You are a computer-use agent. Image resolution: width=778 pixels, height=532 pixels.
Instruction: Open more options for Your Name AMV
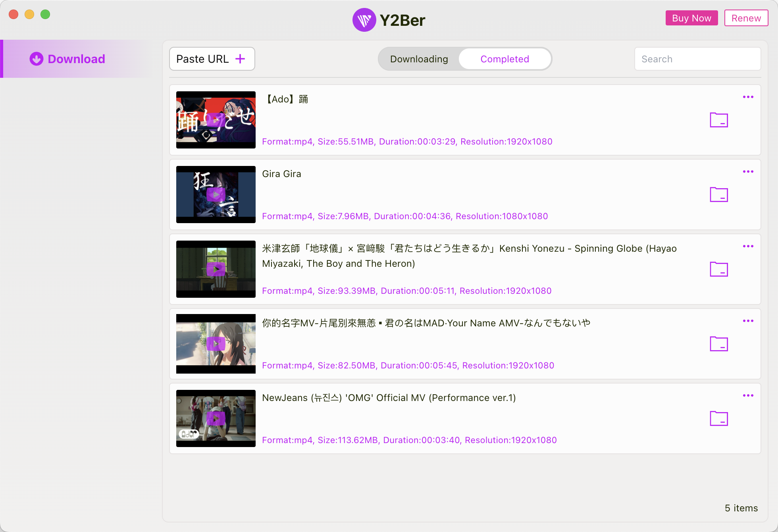click(x=748, y=321)
